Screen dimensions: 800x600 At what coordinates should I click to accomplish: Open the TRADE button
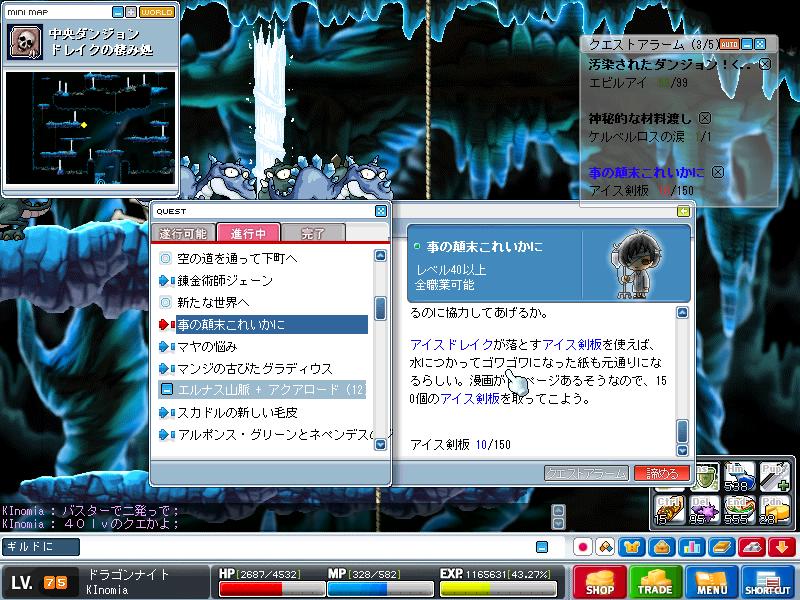656,582
